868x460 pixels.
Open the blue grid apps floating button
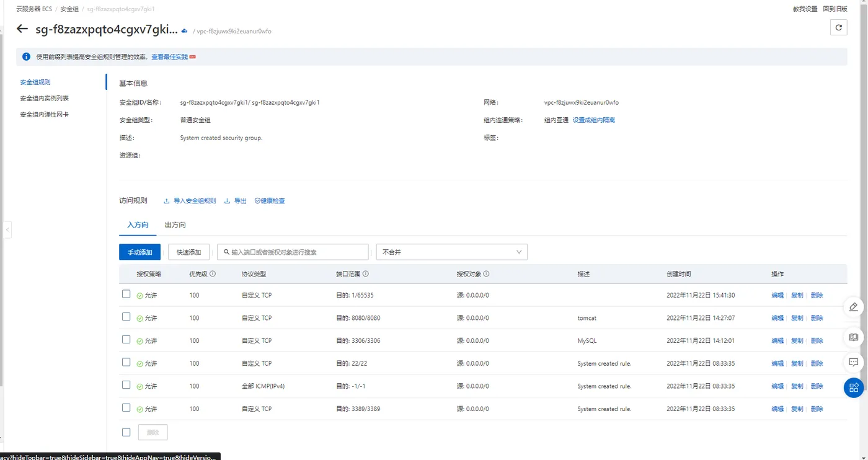[854, 387]
